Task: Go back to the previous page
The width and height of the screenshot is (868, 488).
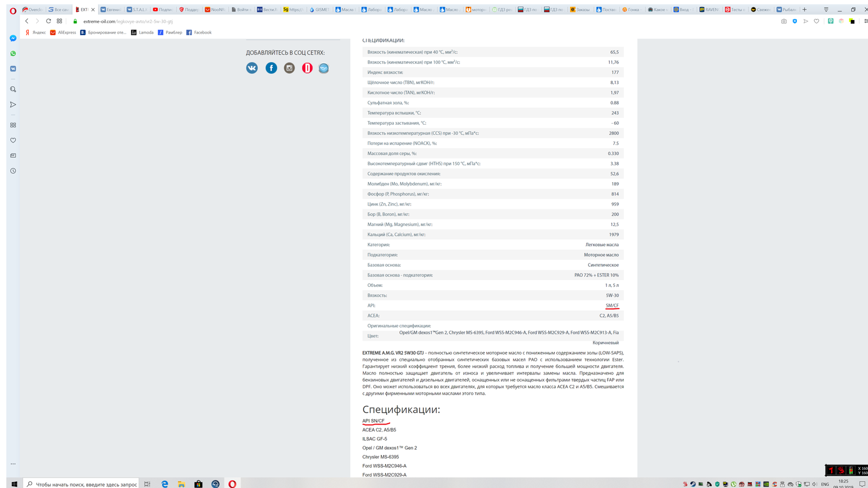Action: tap(27, 21)
